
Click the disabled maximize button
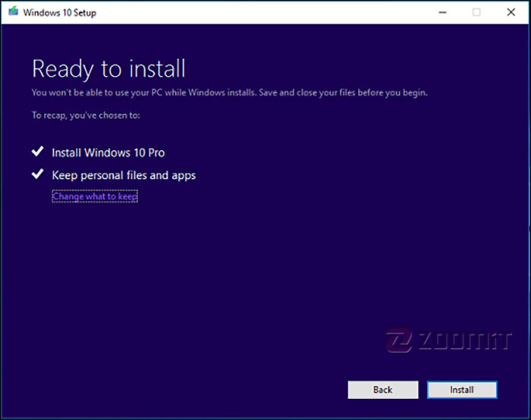click(476, 12)
